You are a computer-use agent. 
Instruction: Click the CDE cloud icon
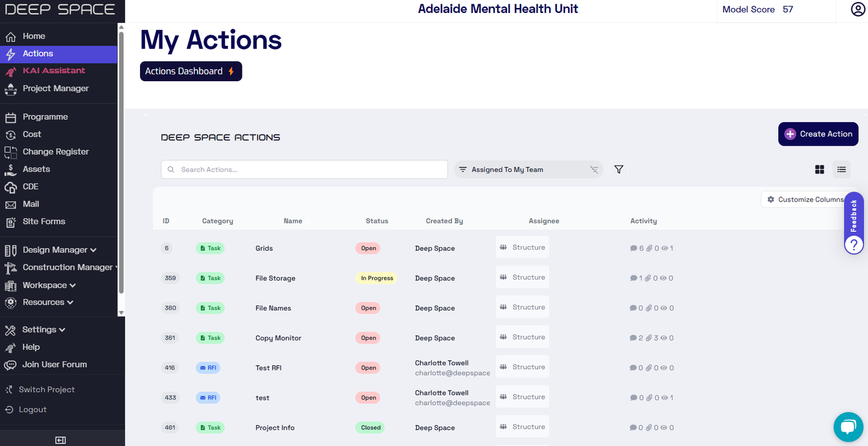pos(11,187)
